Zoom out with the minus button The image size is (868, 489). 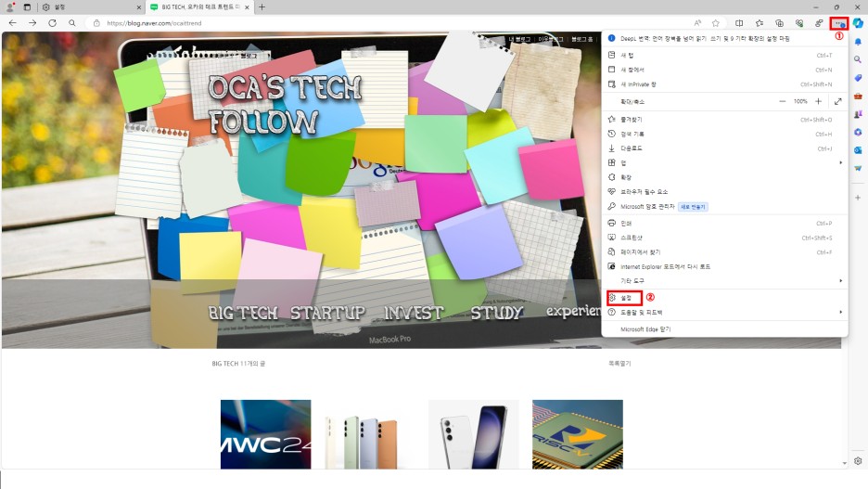pos(782,101)
